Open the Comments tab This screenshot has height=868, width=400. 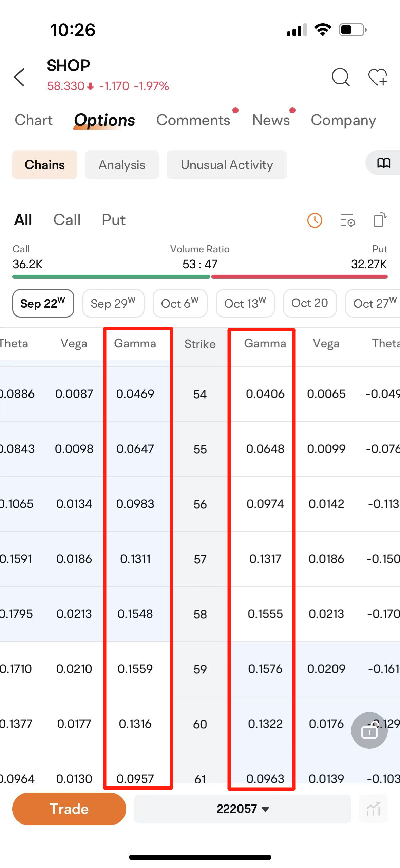pos(193,120)
